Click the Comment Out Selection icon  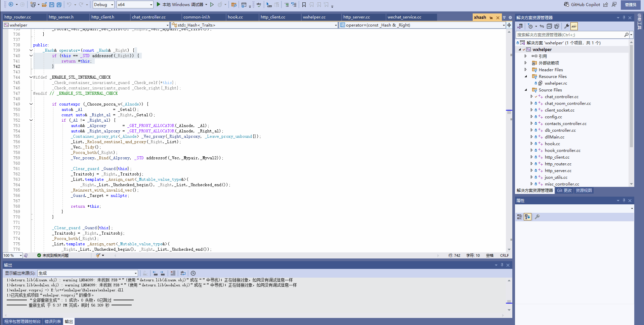click(287, 4)
